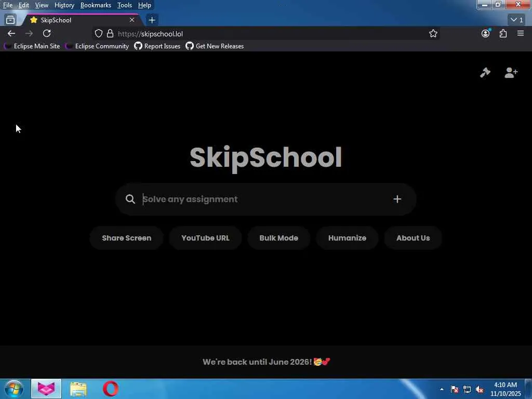Click the browser back arrow

tap(11, 33)
